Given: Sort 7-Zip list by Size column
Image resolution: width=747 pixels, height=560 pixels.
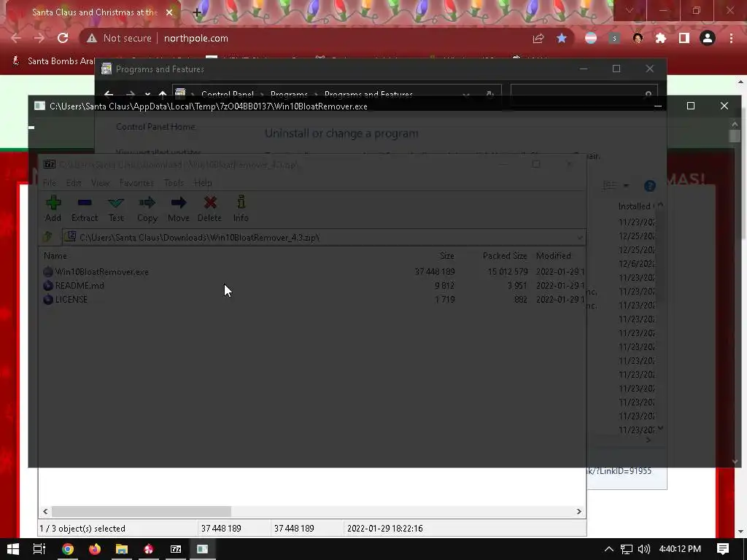Looking at the screenshot, I should click(447, 256).
